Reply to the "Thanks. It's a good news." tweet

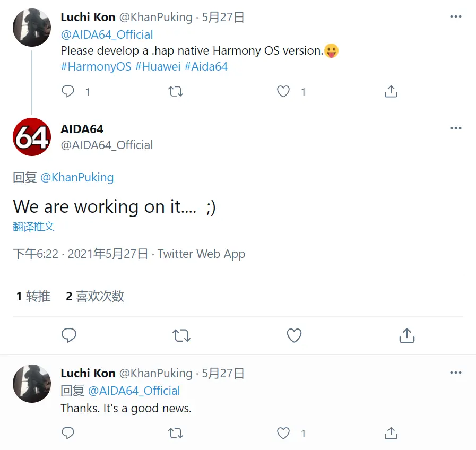point(68,433)
